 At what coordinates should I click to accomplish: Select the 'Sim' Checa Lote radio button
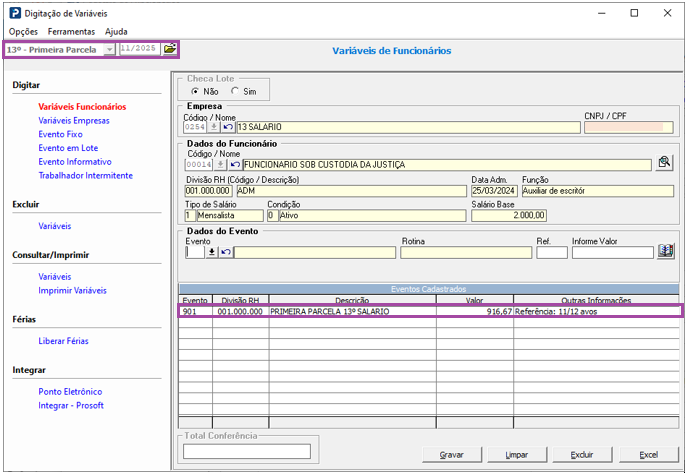point(236,92)
